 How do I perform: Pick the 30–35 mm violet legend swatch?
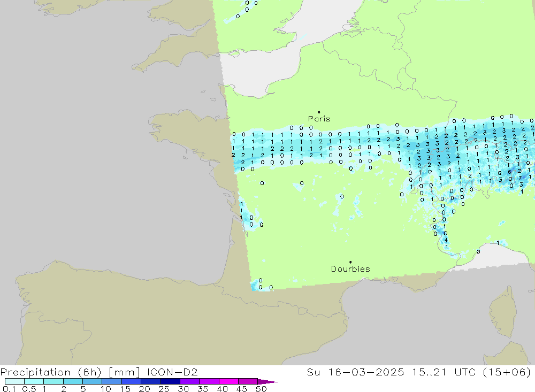coord(190,381)
